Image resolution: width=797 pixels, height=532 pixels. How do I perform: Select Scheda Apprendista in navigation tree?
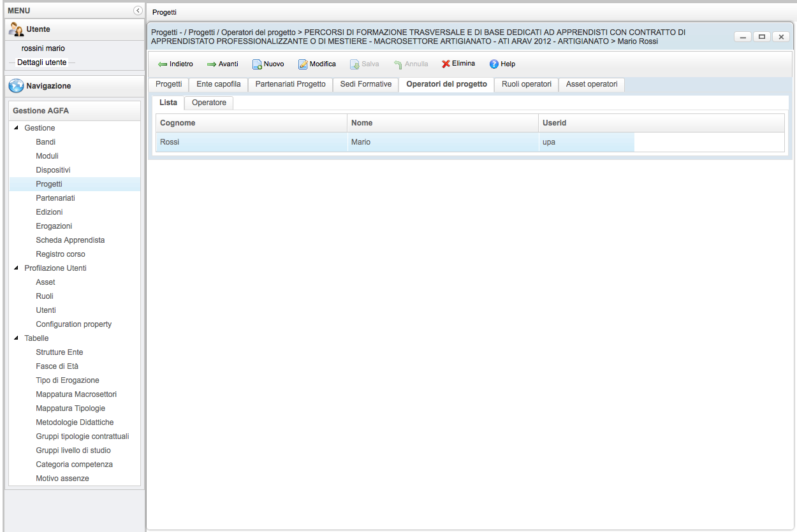click(70, 240)
